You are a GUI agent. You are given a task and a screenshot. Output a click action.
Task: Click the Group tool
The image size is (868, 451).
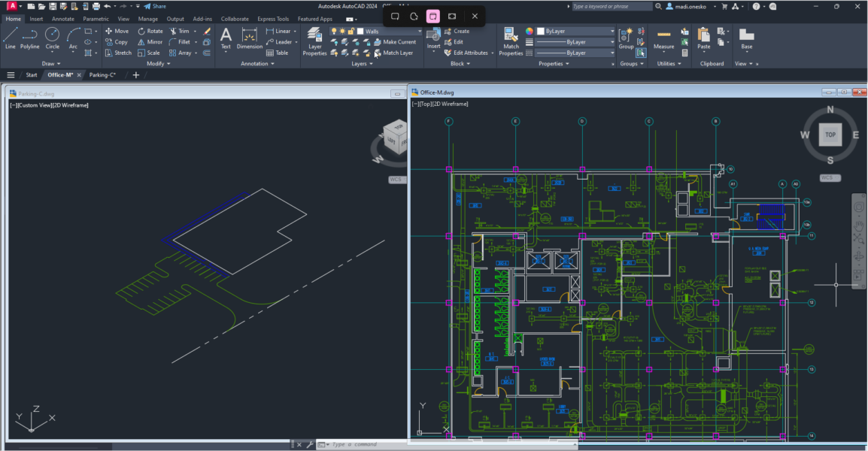tap(626, 38)
